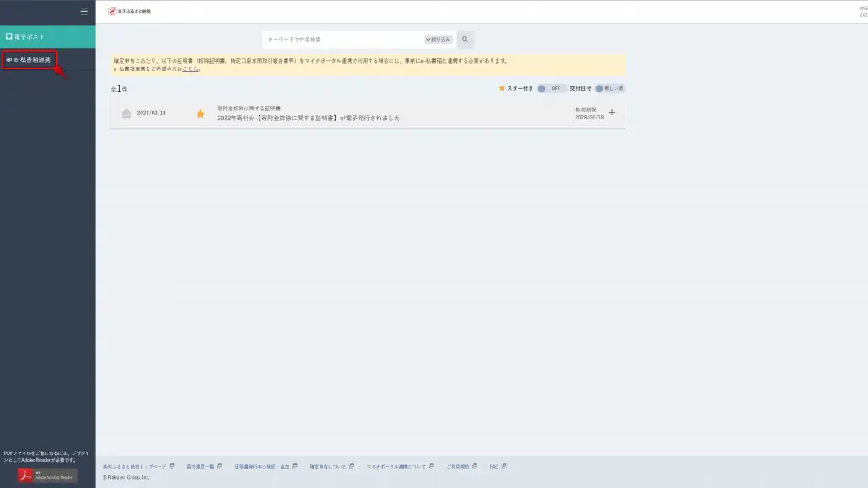Viewport: 868px width, 488px height.
Task: Open the 絞り込み filter dropdown
Action: click(439, 39)
